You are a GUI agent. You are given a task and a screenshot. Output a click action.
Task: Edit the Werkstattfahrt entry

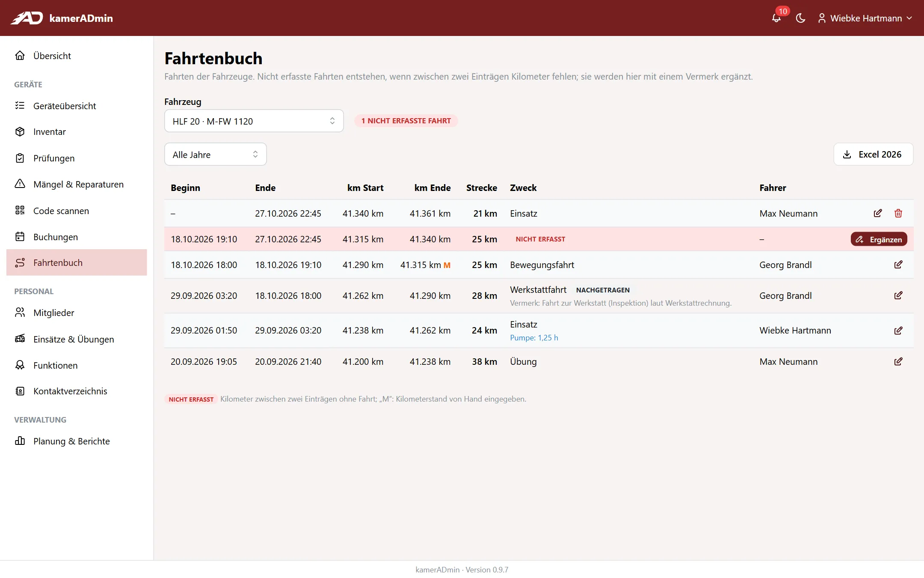click(898, 295)
